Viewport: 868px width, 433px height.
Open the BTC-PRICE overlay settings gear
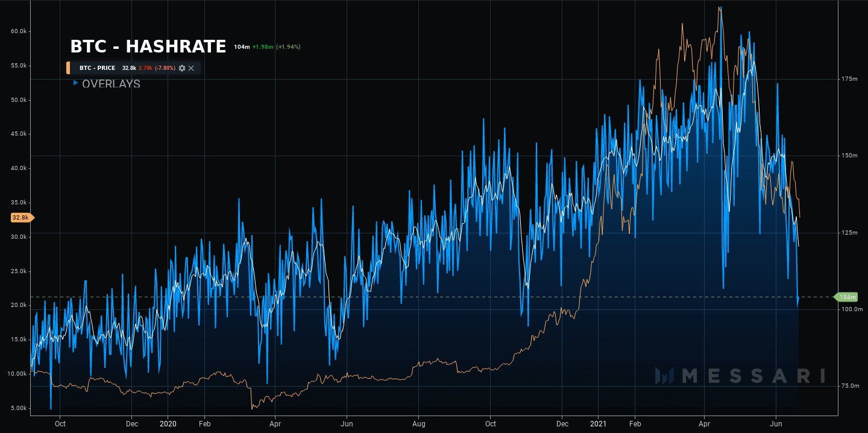(182, 68)
